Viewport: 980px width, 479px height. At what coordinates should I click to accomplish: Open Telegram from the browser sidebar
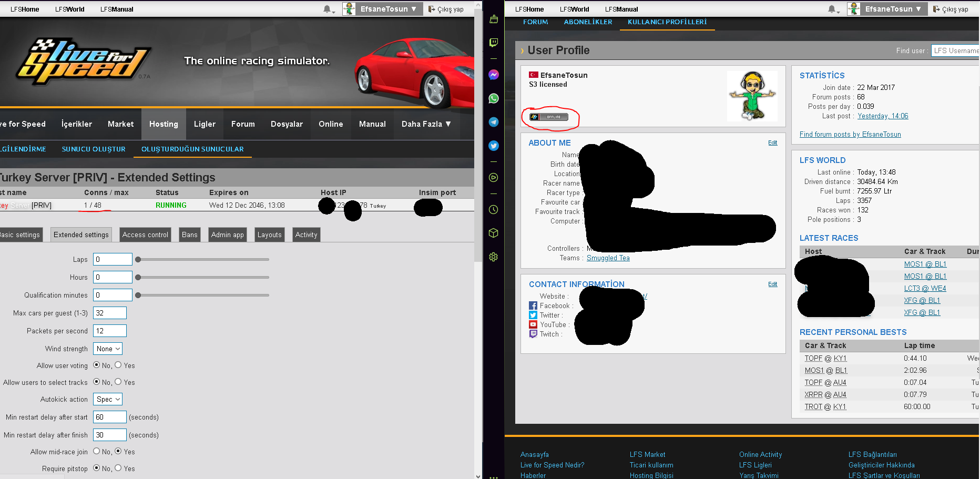pyautogui.click(x=494, y=122)
